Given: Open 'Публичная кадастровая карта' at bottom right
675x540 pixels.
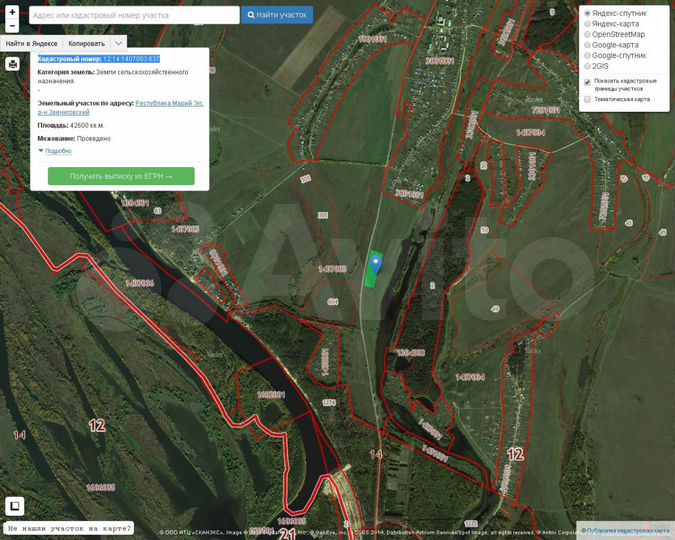Looking at the screenshot, I should pyautogui.click(x=626, y=530).
